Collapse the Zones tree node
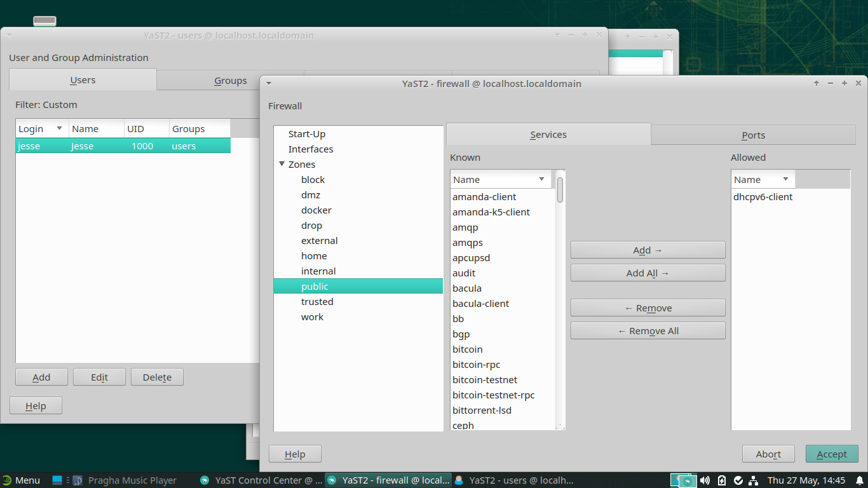This screenshot has height=488, width=868. pyautogui.click(x=281, y=164)
